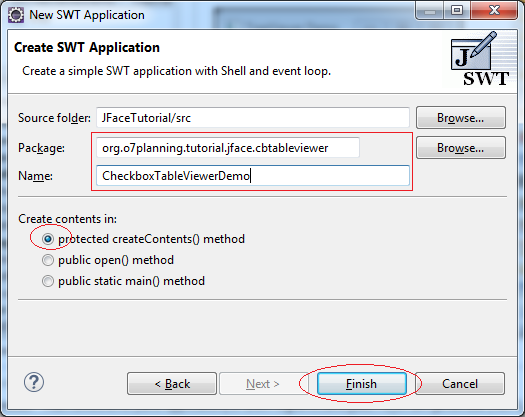Go back with the Back button
Viewport: 525px width, 417px height.
pyautogui.click(x=172, y=384)
